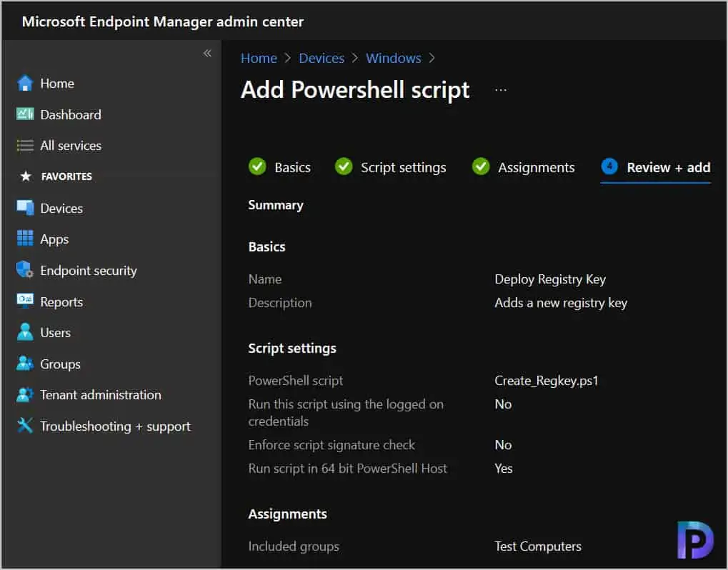Click the 'Test Computers' included group value
728x570 pixels.
pos(538,547)
